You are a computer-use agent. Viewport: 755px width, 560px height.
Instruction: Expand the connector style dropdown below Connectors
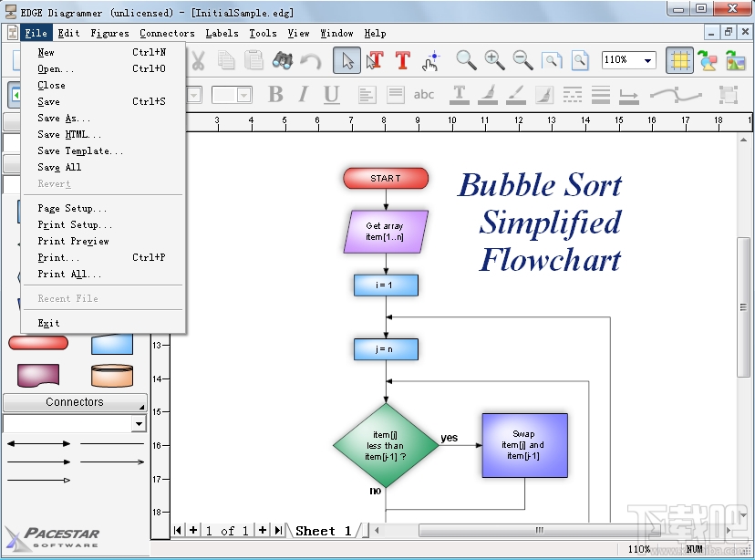pyautogui.click(x=140, y=423)
